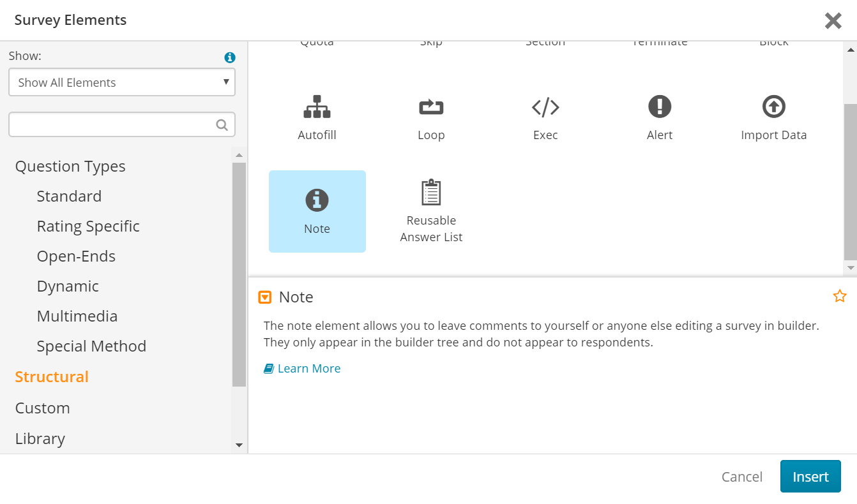Select the Structural category
The image size is (857, 504).
[x=52, y=376]
